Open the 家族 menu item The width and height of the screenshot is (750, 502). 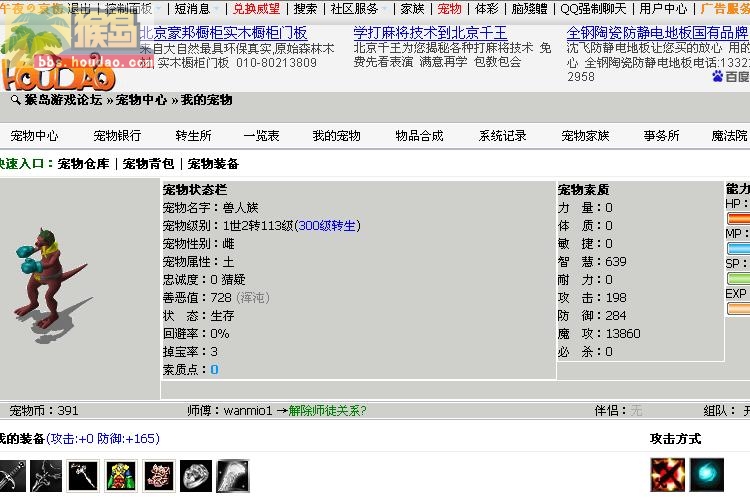pyautogui.click(x=412, y=8)
